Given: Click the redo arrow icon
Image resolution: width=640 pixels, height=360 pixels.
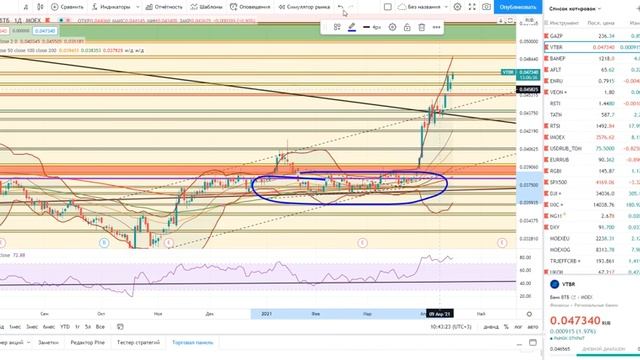Looking at the screenshot, I should (x=351, y=7).
